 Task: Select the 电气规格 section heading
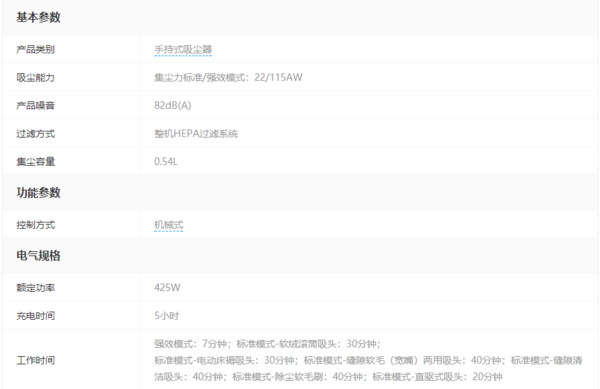pyautogui.click(x=38, y=256)
